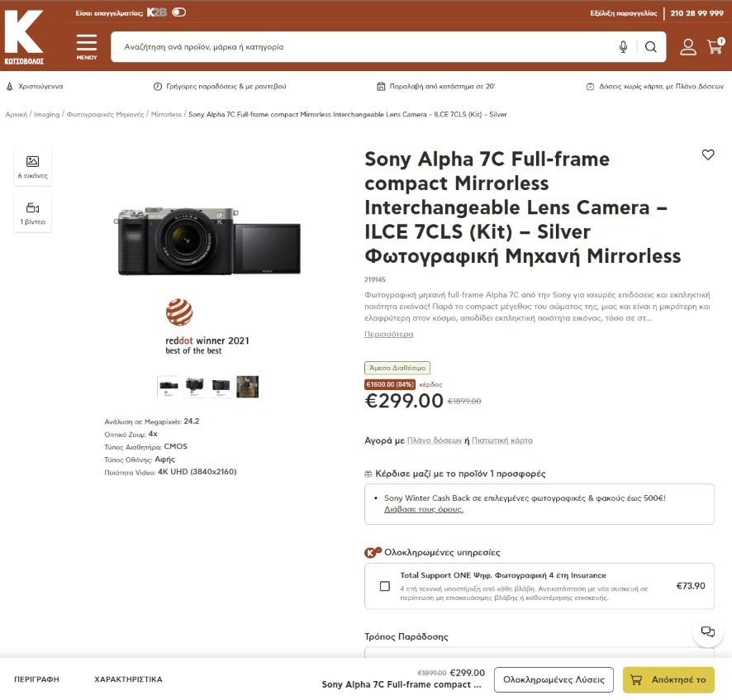
Task: Open the chat bubble icon
Action: click(707, 631)
